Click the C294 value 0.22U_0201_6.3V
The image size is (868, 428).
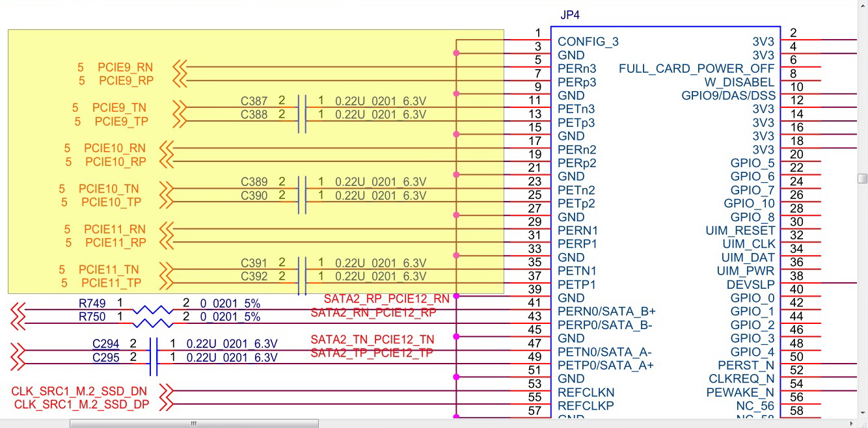[232, 343]
